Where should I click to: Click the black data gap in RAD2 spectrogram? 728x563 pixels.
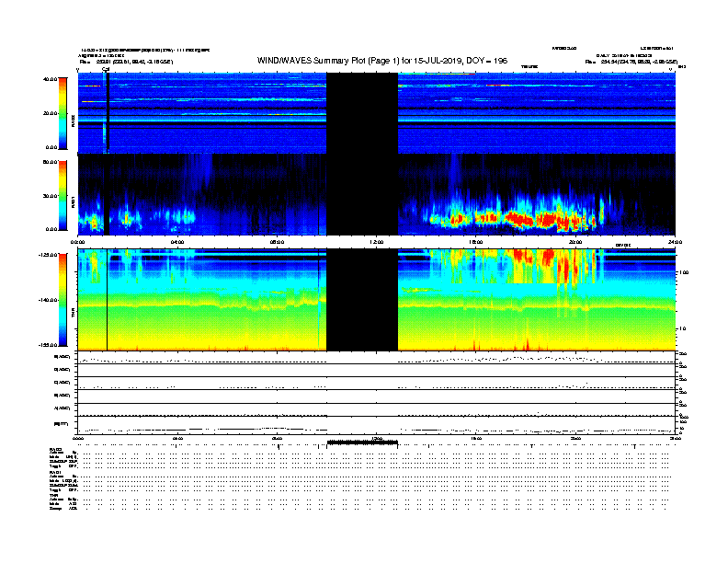pyautogui.click(x=362, y=113)
